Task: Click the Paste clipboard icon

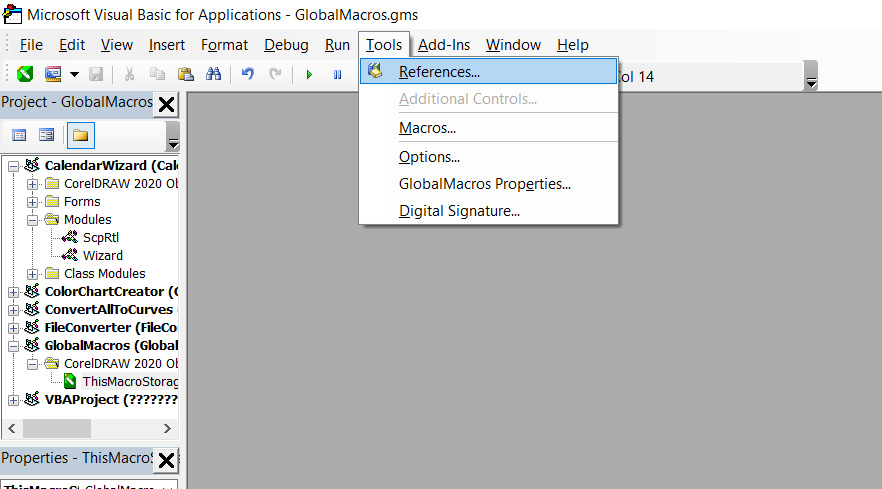Action: (186, 74)
